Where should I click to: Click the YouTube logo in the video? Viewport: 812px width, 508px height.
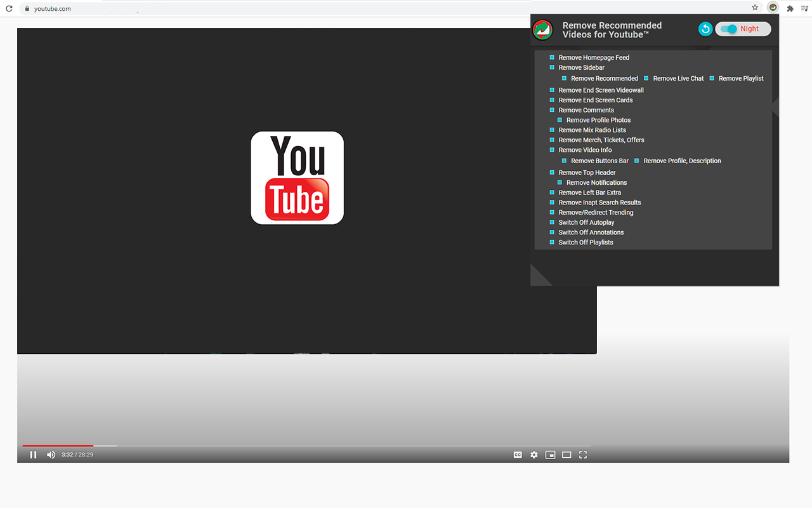click(298, 178)
